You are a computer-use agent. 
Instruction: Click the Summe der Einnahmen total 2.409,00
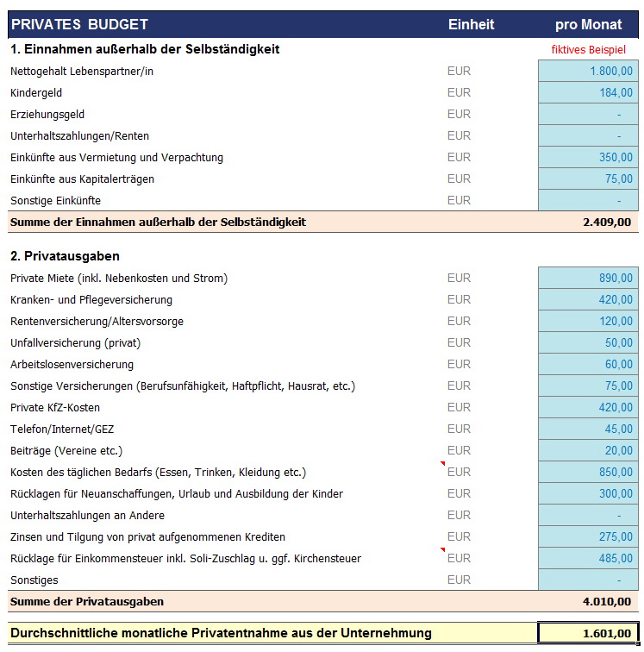(x=588, y=222)
